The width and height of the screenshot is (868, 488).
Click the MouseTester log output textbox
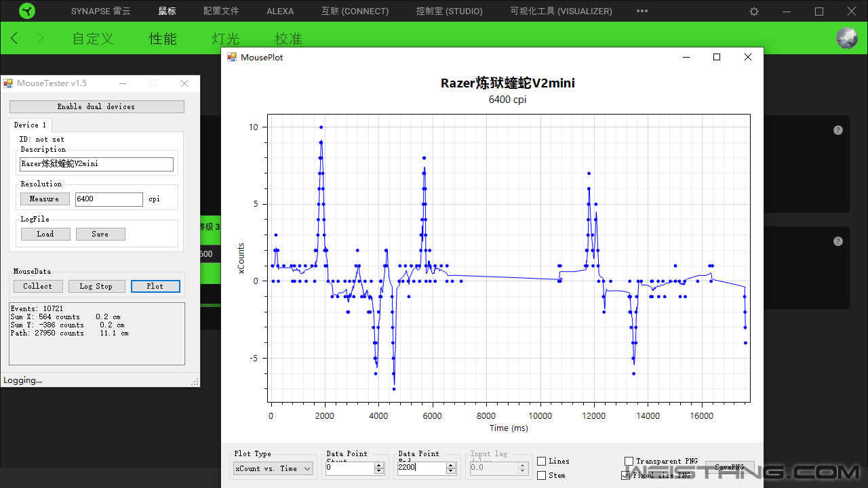[x=96, y=333]
